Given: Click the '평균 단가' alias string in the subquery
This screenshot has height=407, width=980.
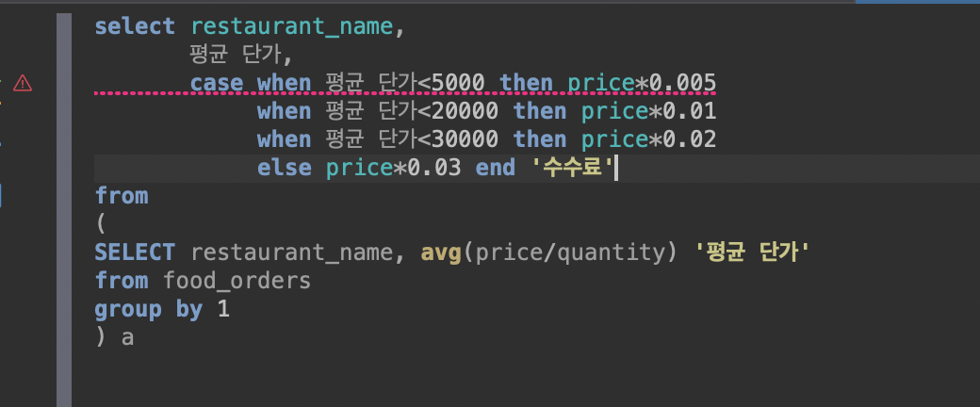Looking at the screenshot, I should (x=752, y=252).
